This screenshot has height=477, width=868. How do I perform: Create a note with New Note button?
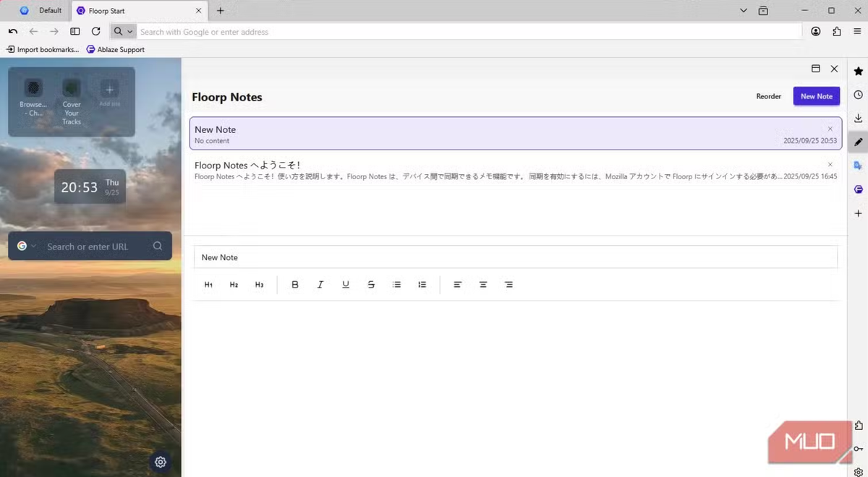click(817, 96)
